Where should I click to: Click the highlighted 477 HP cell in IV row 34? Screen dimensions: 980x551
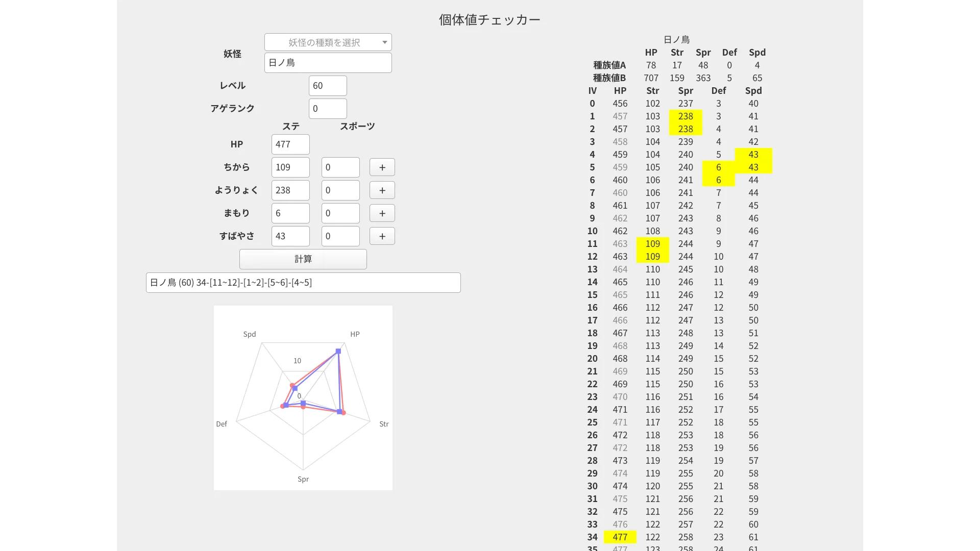pyautogui.click(x=620, y=537)
